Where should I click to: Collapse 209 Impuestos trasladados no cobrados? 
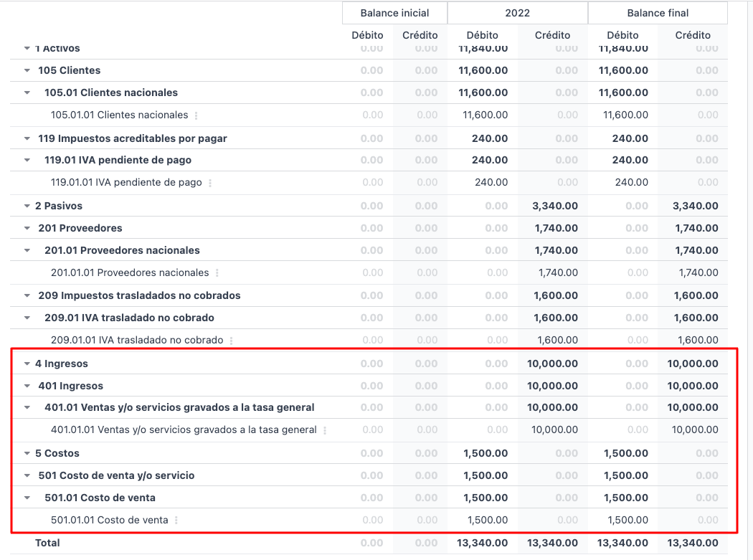coord(27,296)
